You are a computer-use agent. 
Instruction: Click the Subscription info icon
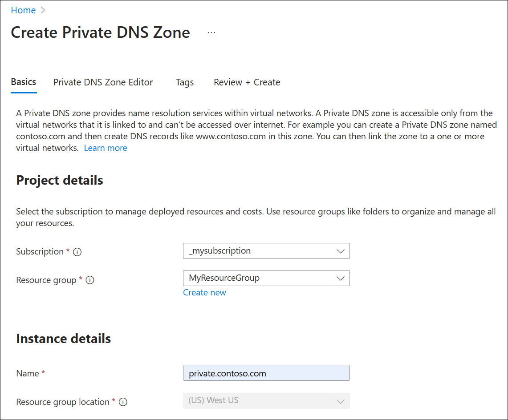click(77, 252)
